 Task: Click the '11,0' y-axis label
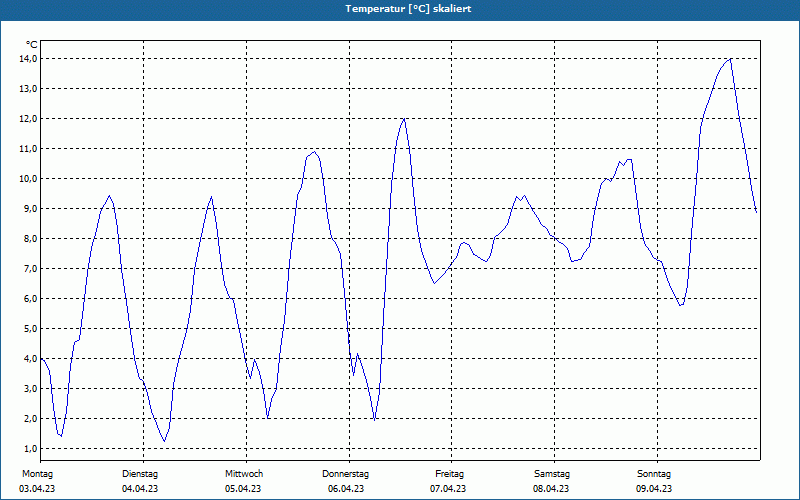29,148
